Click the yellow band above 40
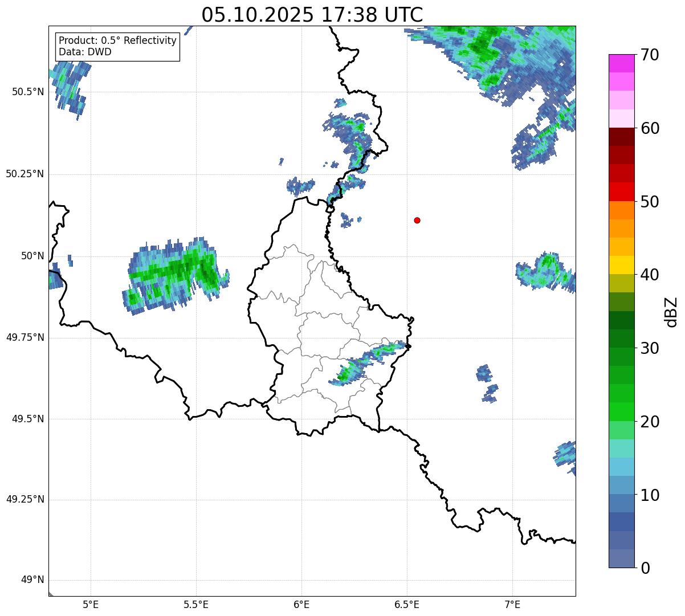The width and height of the screenshot is (685, 616). pos(621,265)
